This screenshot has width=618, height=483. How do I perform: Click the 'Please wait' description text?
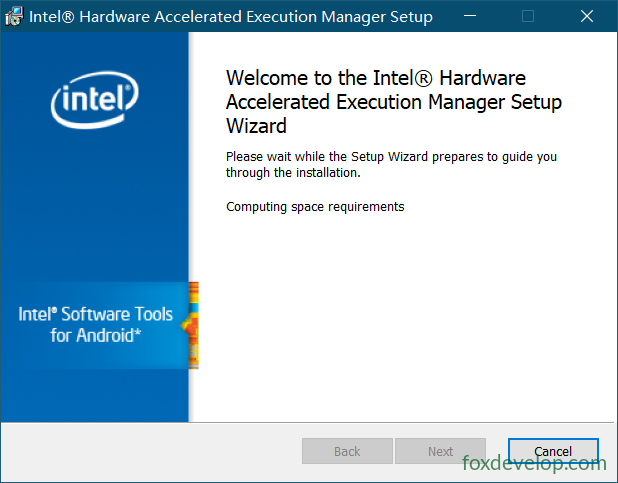tap(391, 164)
